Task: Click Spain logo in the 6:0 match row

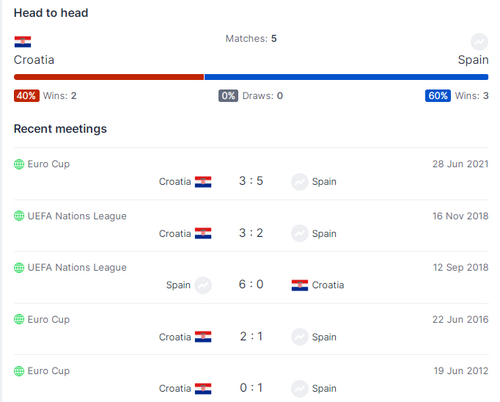Action: click(203, 285)
